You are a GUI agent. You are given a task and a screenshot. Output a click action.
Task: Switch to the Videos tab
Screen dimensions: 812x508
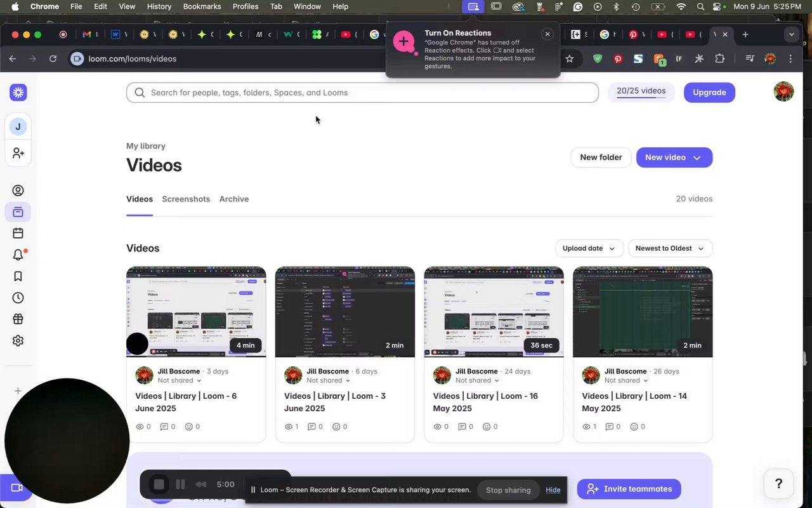pos(140,199)
